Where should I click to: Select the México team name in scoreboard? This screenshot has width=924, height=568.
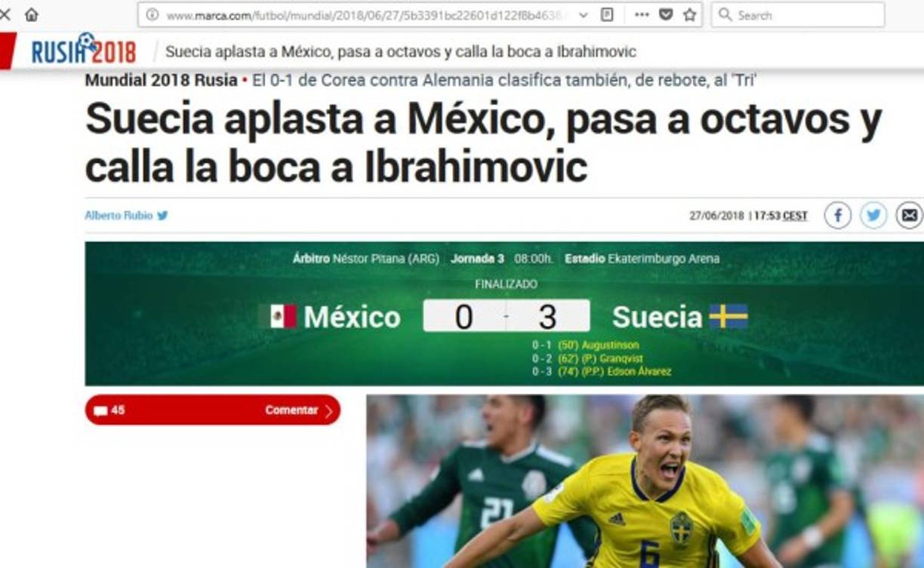click(352, 317)
